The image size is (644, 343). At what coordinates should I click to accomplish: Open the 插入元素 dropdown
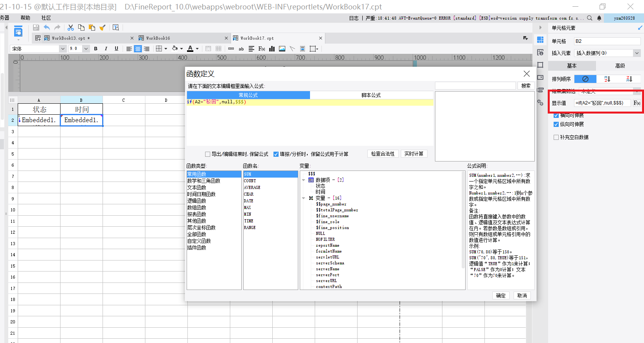click(637, 53)
